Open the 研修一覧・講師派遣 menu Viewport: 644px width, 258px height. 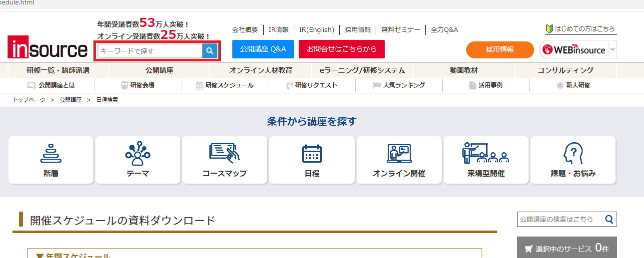pyautogui.click(x=58, y=70)
